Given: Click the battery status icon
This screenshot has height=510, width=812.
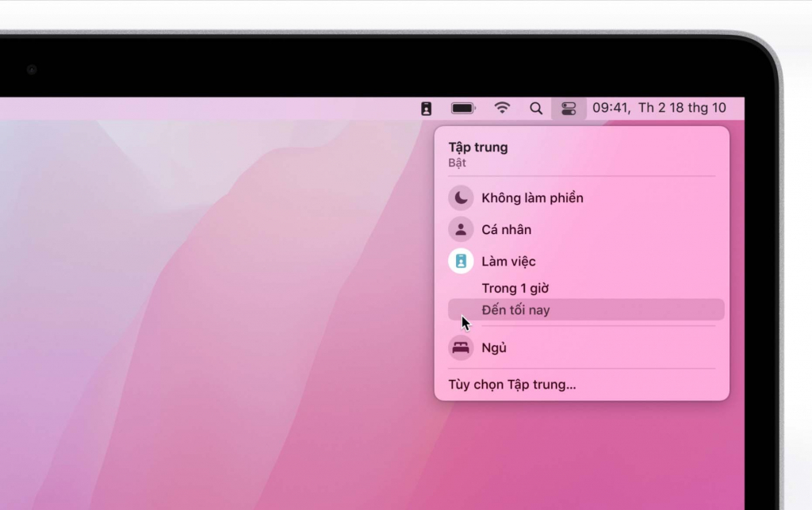Looking at the screenshot, I should point(463,108).
